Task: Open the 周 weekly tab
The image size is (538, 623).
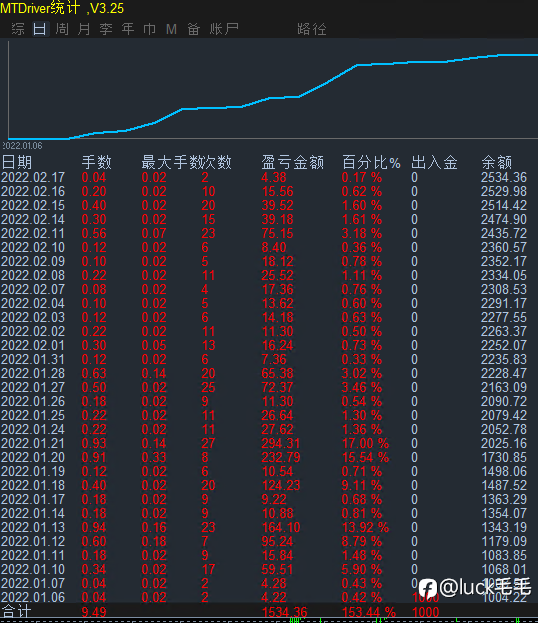Action: pyautogui.click(x=62, y=29)
